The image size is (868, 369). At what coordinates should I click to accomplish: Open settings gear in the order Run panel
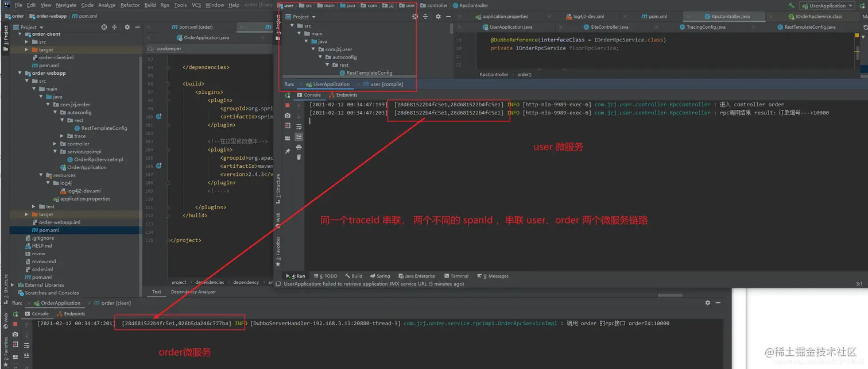[x=707, y=302]
